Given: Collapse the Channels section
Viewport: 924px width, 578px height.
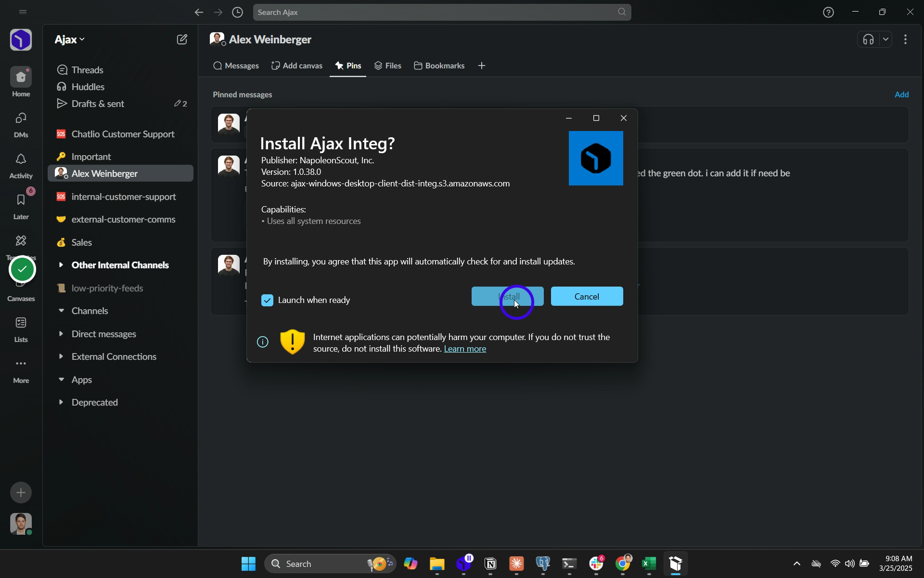Looking at the screenshot, I should click(x=61, y=311).
